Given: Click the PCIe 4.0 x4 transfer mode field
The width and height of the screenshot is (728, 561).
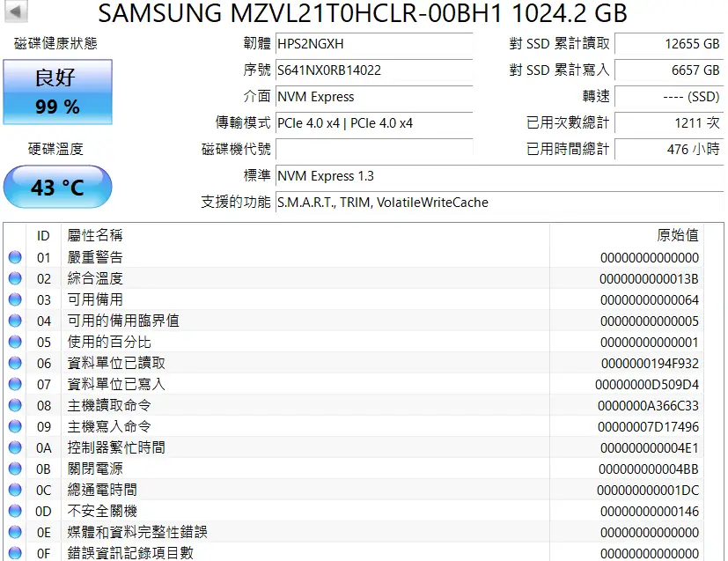Looking at the screenshot, I should pos(374,123).
